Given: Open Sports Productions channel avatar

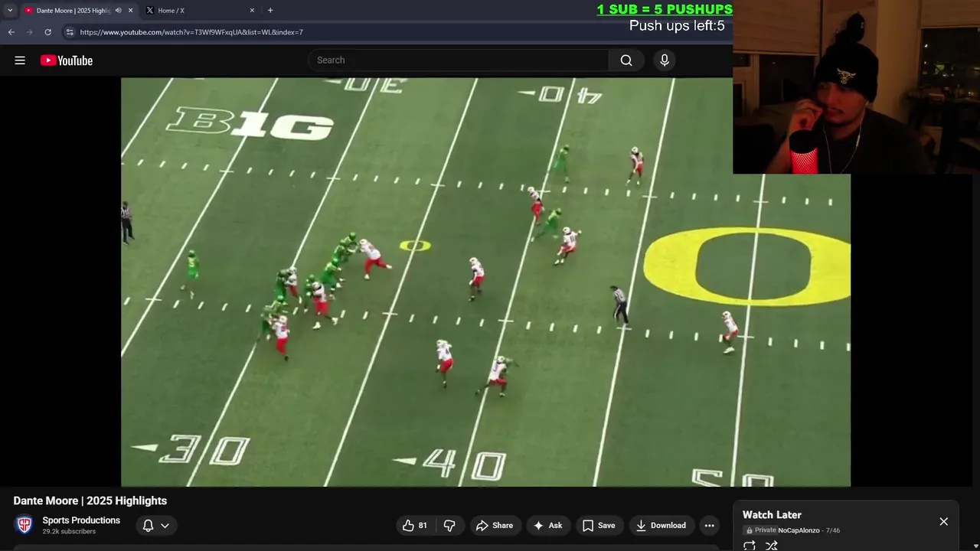Looking at the screenshot, I should 24,525.
